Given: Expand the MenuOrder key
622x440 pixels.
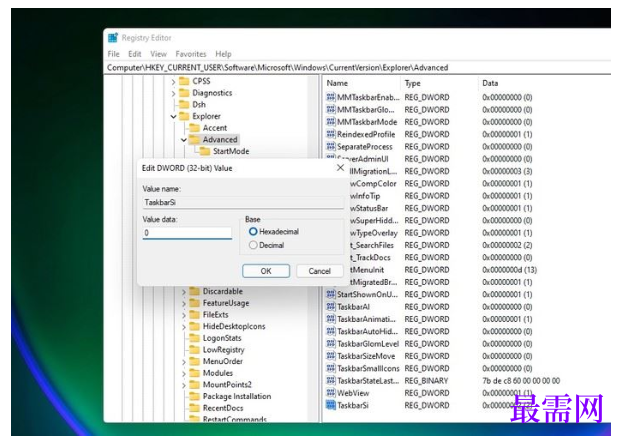Looking at the screenshot, I should click(x=183, y=361).
